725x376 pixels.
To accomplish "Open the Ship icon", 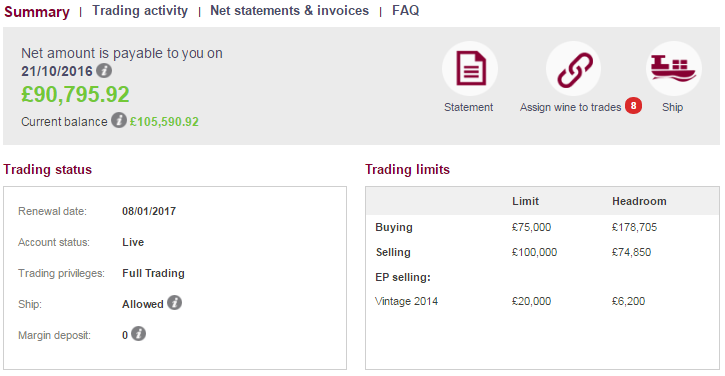I will pyautogui.click(x=673, y=69).
